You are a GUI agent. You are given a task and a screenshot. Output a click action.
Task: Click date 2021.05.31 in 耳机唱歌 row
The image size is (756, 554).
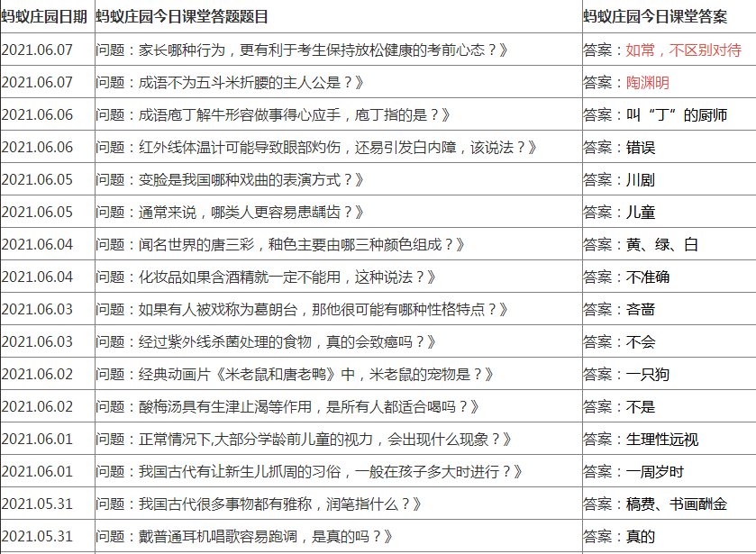[x=37, y=536]
